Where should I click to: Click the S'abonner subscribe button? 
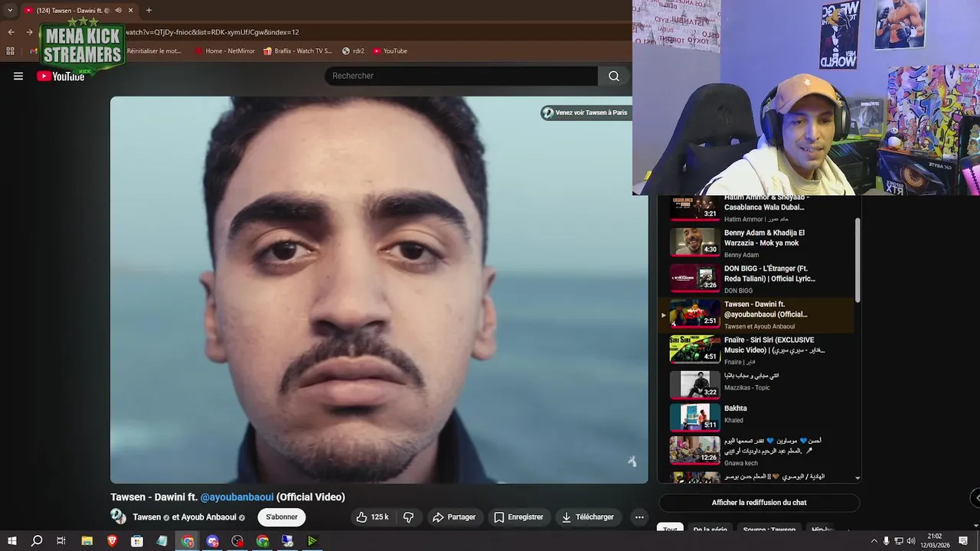[x=281, y=517]
